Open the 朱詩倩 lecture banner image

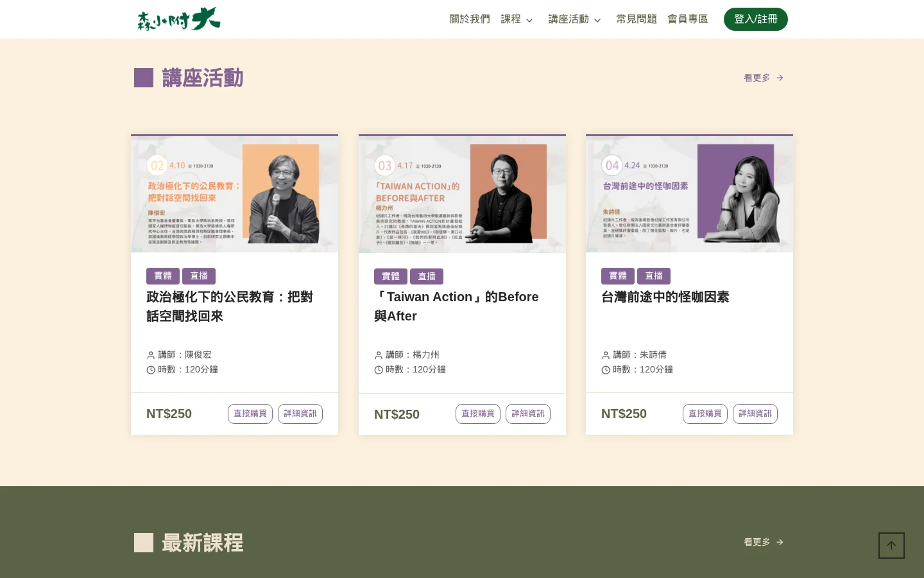coord(689,194)
